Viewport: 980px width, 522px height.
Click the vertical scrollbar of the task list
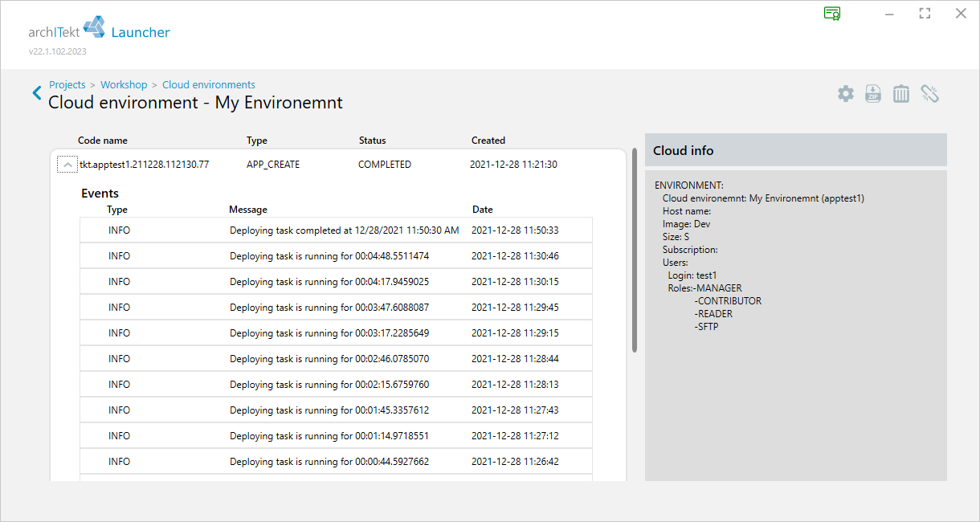click(x=635, y=251)
